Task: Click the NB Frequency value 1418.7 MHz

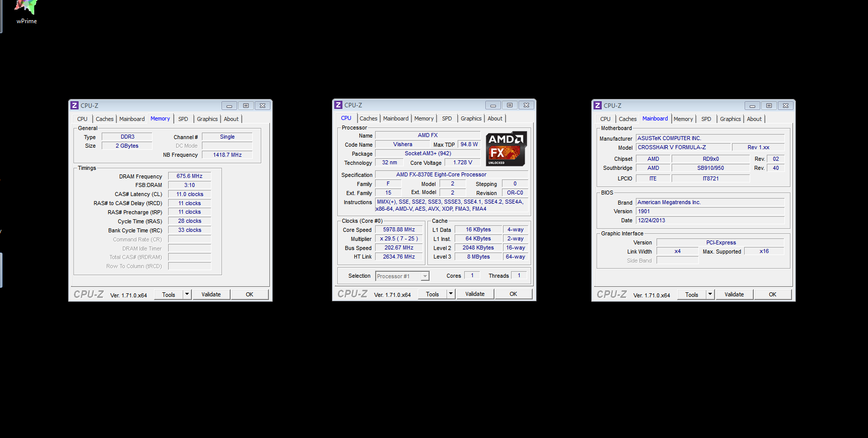Action: (227, 155)
